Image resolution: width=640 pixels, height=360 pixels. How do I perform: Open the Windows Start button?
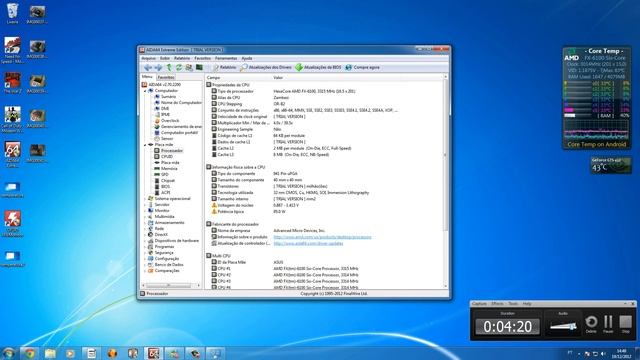coord(8,353)
